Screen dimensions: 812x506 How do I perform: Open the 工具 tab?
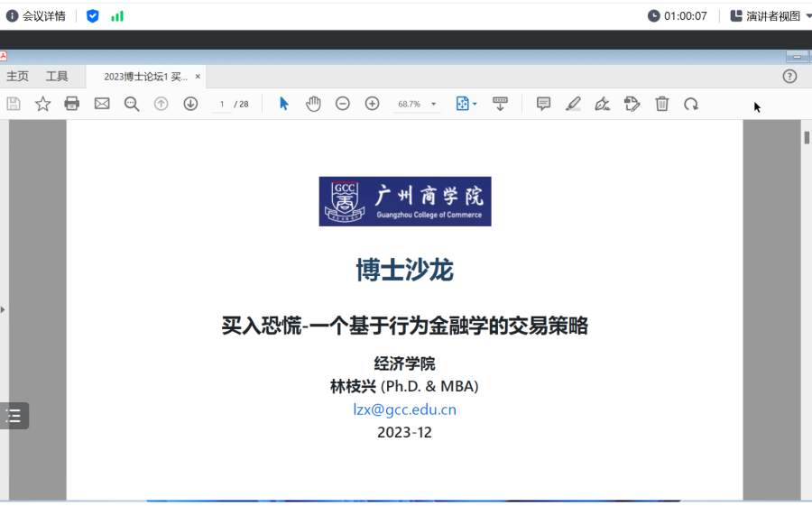coord(57,77)
